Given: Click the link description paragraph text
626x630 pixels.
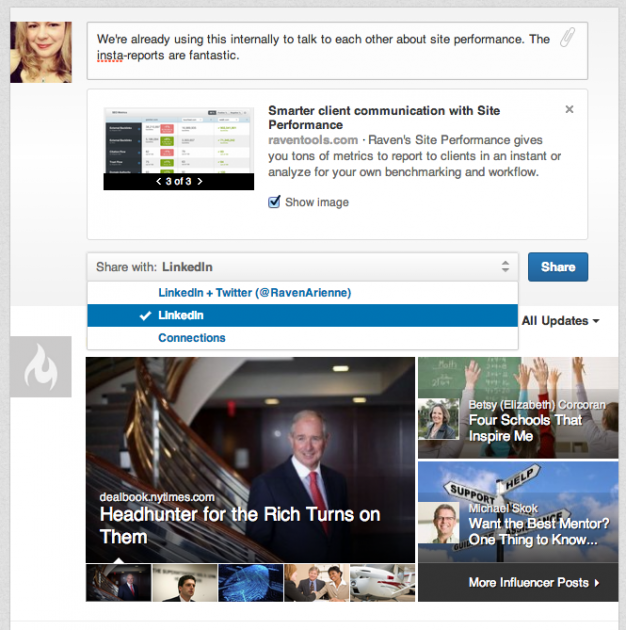Looking at the screenshot, I should 414,156.
